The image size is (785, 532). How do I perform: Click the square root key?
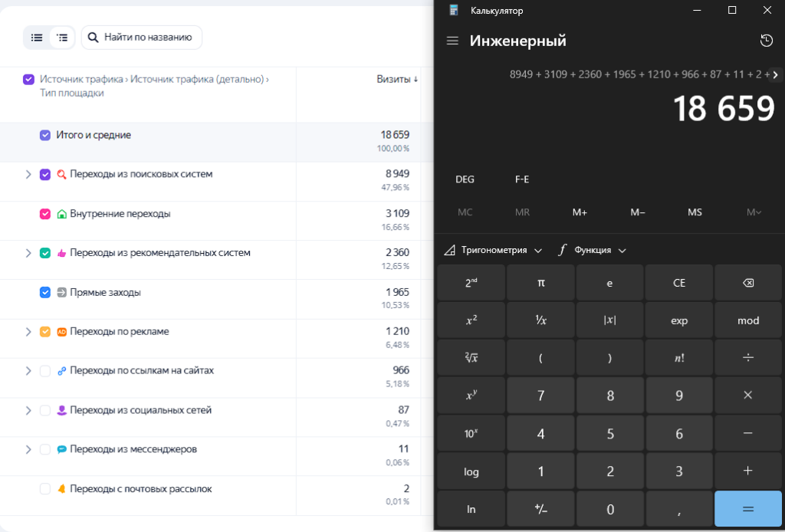point(471,358)
